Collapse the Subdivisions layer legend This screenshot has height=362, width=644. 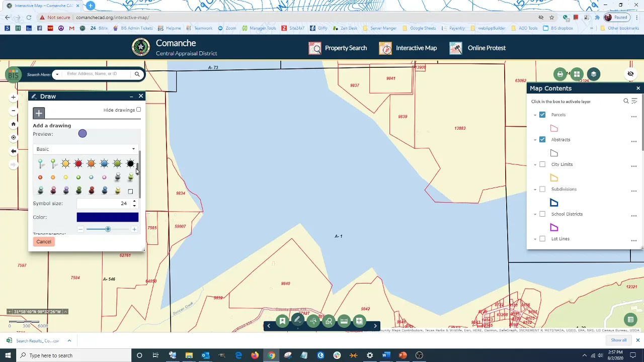click(535, 190)
